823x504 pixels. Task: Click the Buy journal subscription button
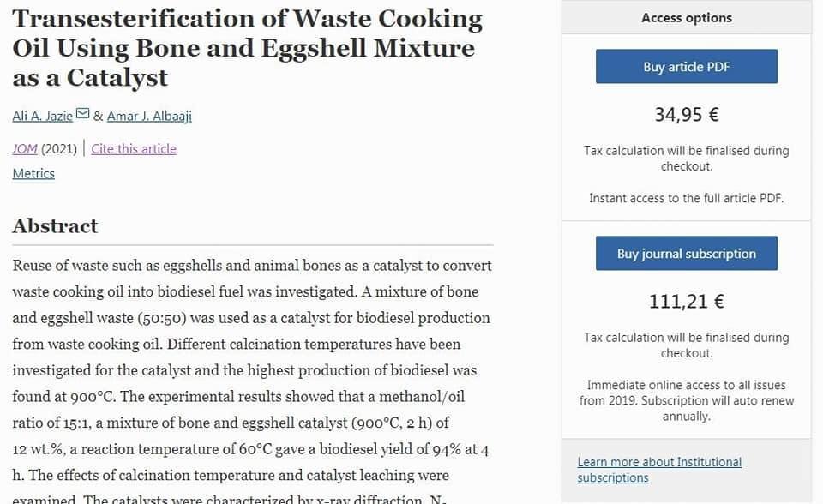point(687,254)
